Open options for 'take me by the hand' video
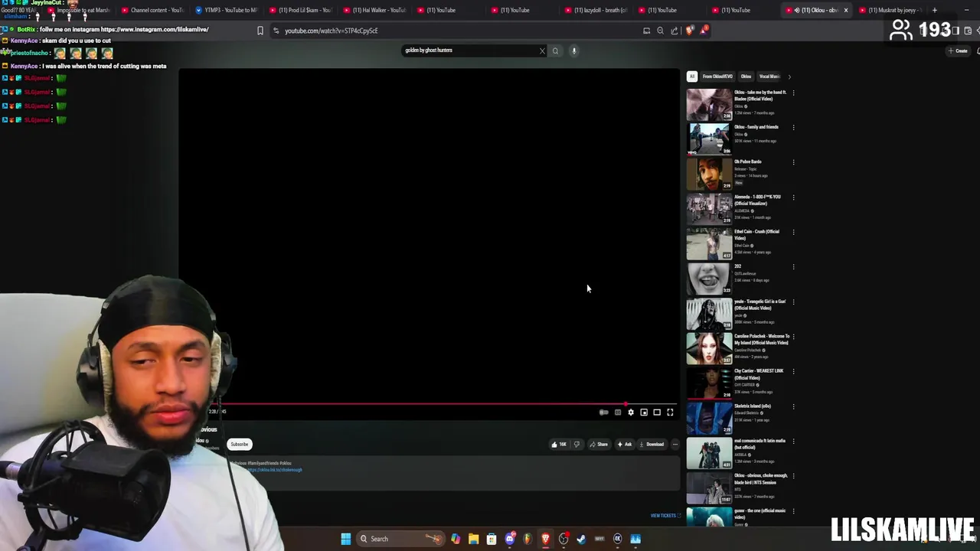Screen dimensions: 980x551 point(793,93)
